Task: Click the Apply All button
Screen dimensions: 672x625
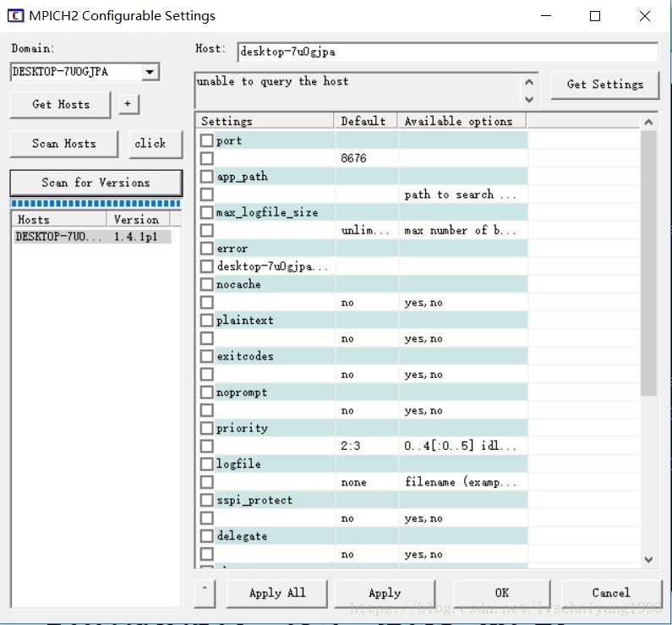Action: click(x=277, y=594)
